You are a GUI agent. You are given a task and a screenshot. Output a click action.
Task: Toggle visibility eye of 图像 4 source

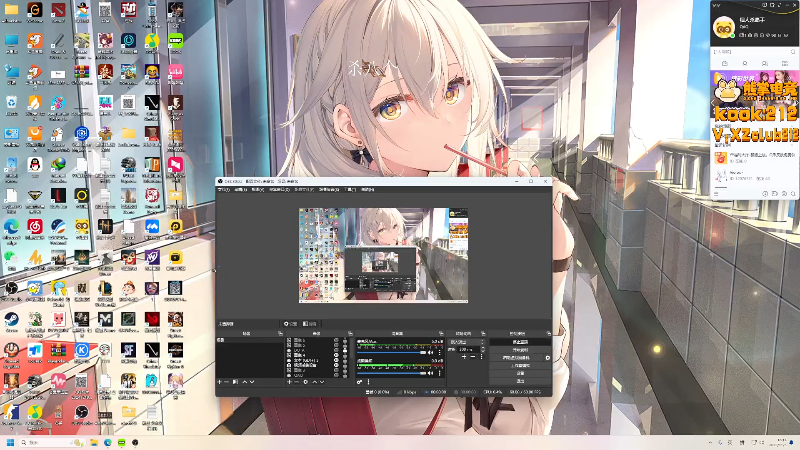[336, 355]
